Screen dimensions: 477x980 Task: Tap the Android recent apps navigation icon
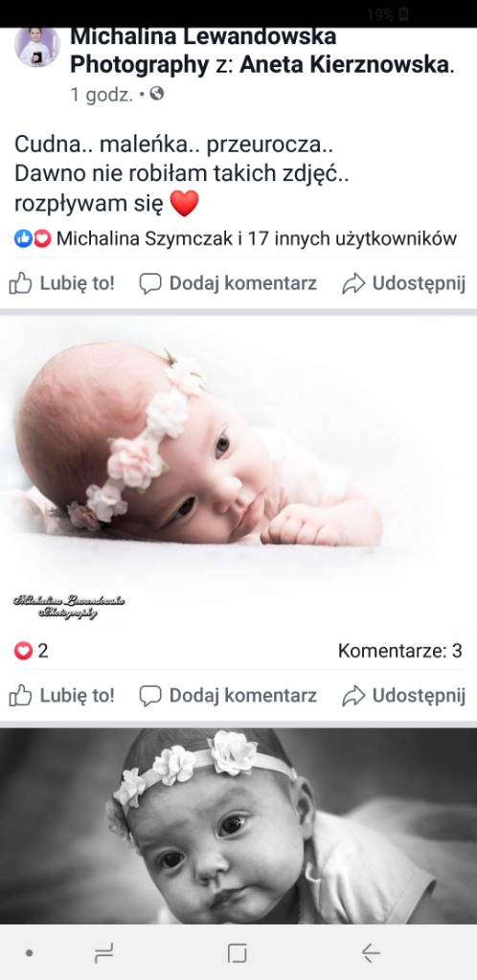103,953
